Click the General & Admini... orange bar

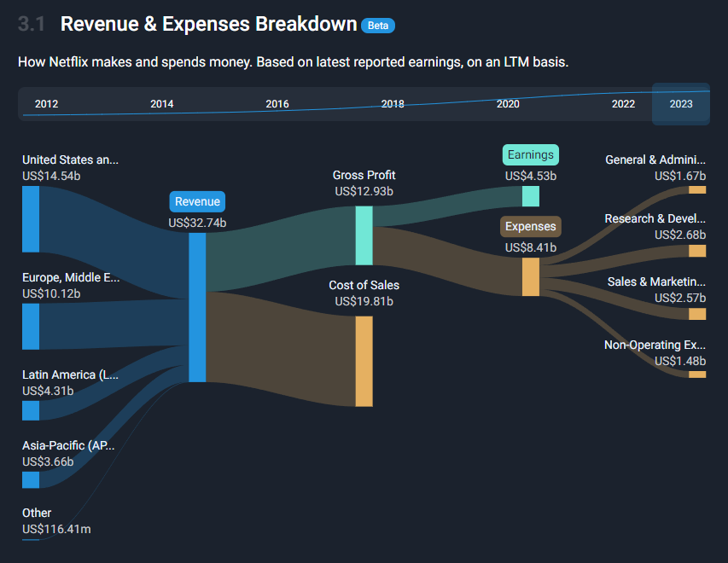[697, 190]
